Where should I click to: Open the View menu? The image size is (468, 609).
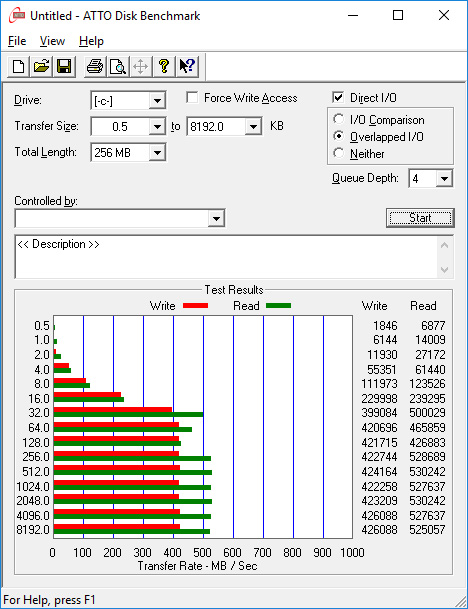coord(52,41)
